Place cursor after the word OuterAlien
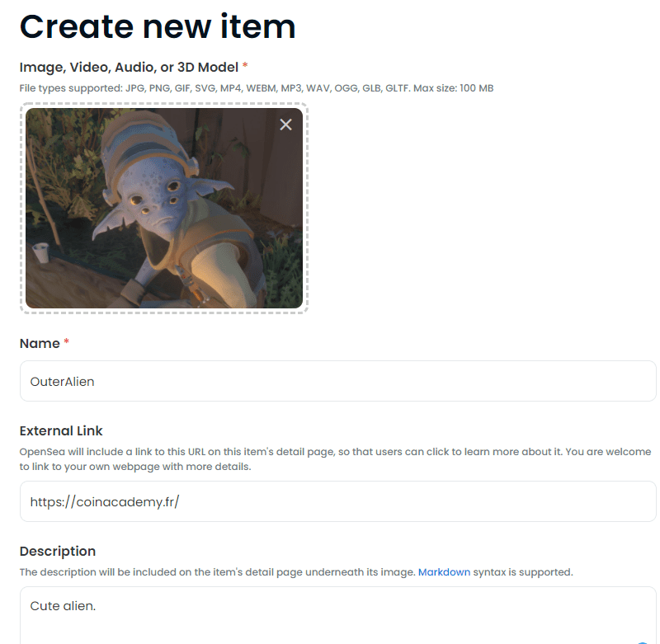Viewport: 660px width, 644px height. pos(95,382)
